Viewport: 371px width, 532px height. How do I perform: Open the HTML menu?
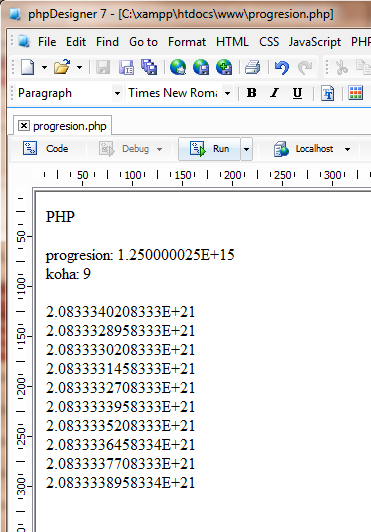pyautogui.click(x=232, y=42)
